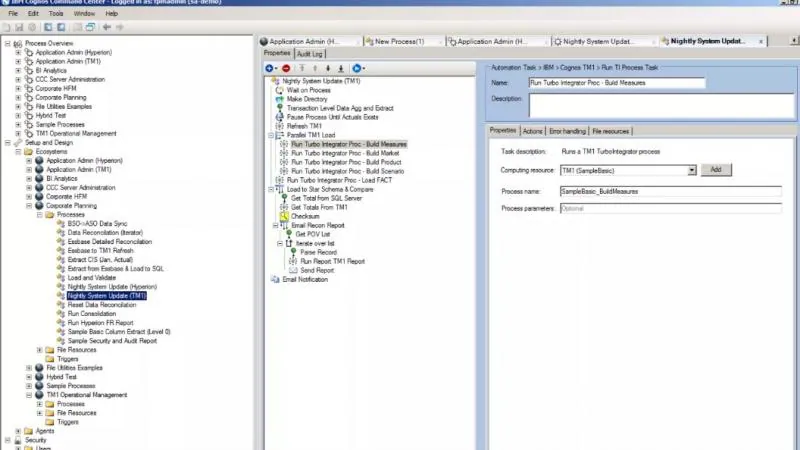Click the Process Overview node icon
The image size is (800, 450).
pos(18,44)
